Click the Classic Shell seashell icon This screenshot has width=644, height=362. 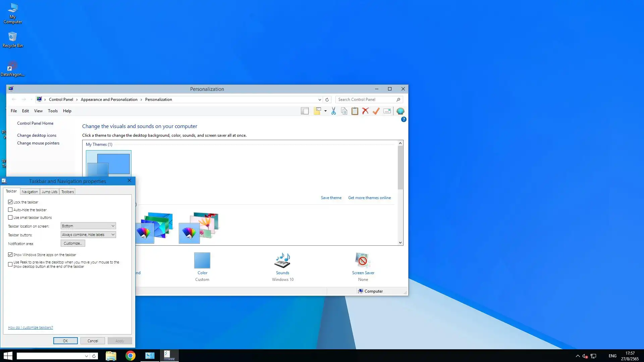pos(400,111)
